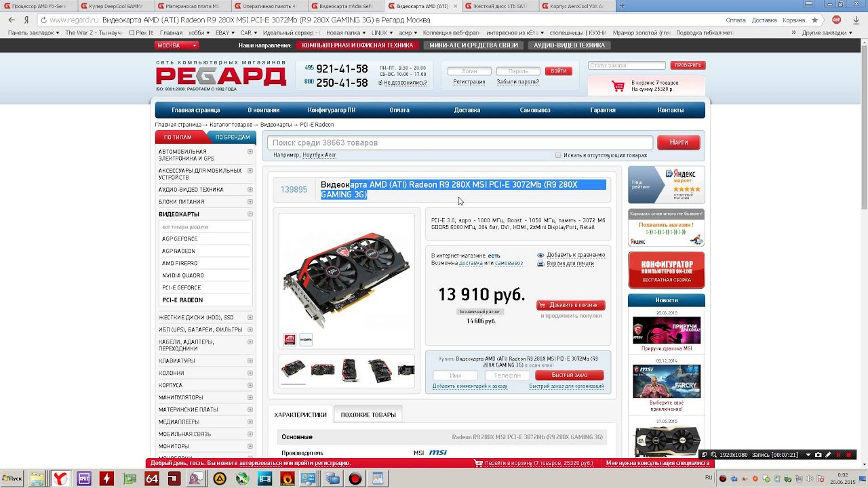868x488 pixels.
Task: Select second product thumbnail image
Action: (x=323, y=369)
